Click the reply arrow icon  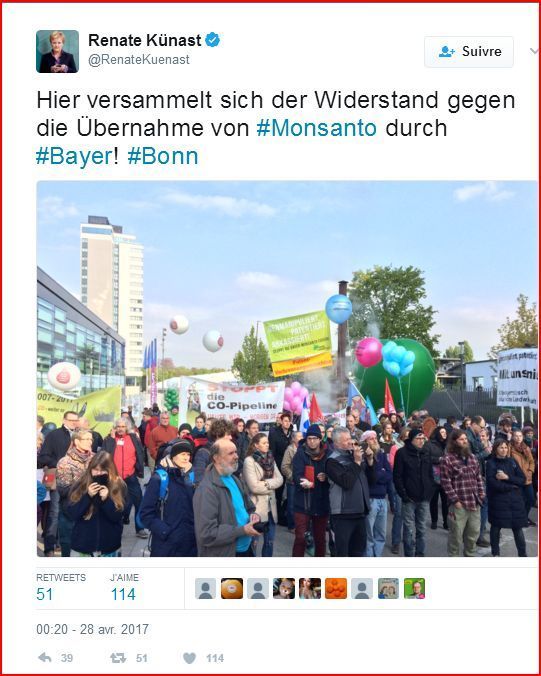pyautogui.click(x=45, y=657)
